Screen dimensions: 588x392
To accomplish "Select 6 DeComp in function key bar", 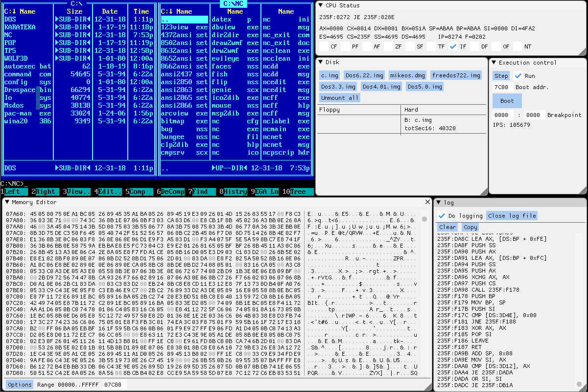I will click(x=171, y=192).
